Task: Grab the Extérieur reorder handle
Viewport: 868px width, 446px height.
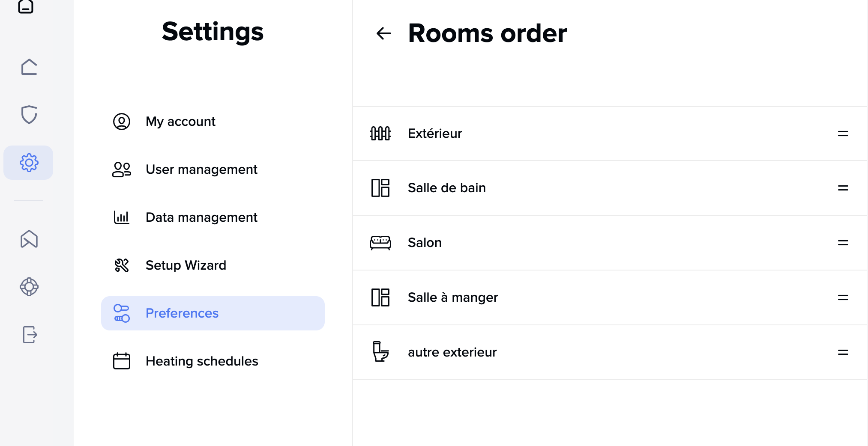Action: click(x=843, y=134)
